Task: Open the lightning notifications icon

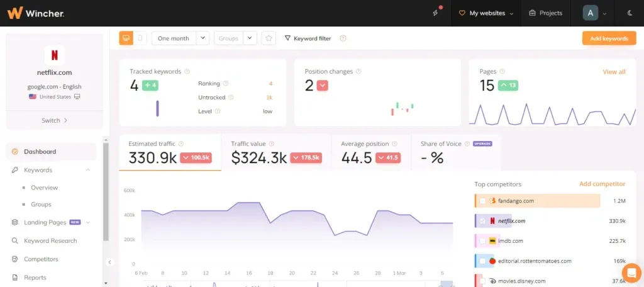Action: click(436, 13)
